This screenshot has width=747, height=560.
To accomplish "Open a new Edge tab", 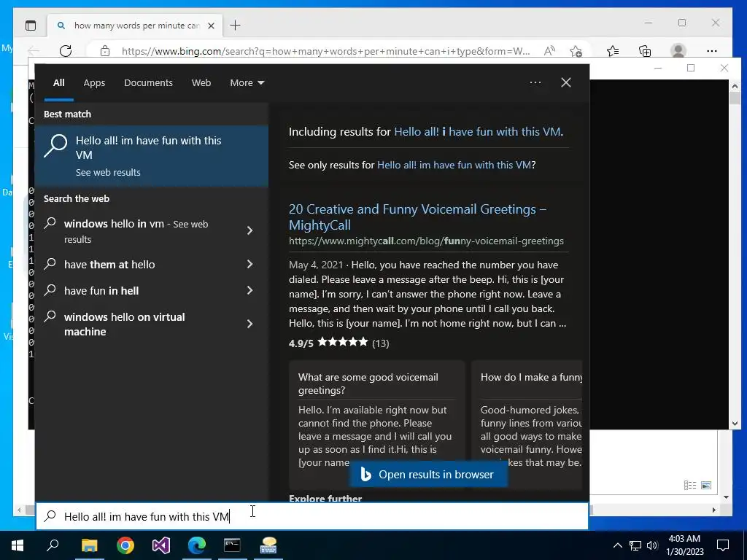I will pos(236,26).
